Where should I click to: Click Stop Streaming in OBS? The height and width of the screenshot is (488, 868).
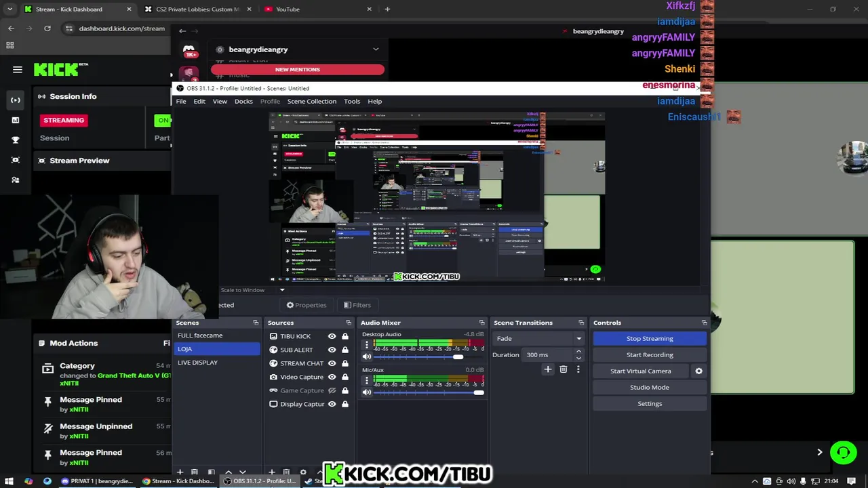[650, 338]
